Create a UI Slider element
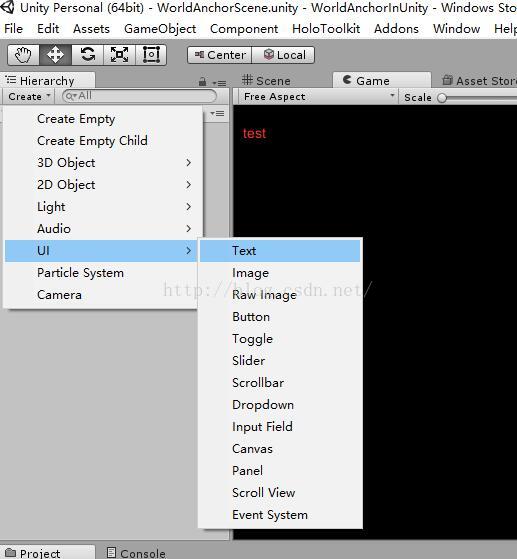The height and width of the screenshot is (559, 517). point(280,361)
